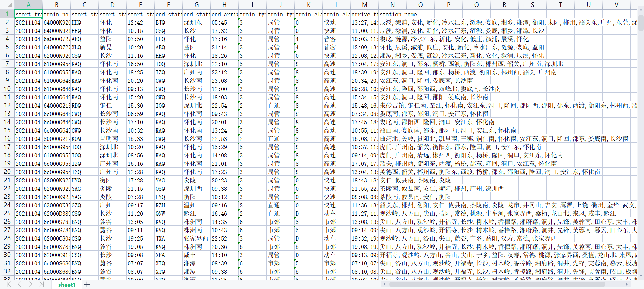Select cell '深圳西' in row 22
The height and width of the screenshot is (289, 644).
[x=196, y=189]
